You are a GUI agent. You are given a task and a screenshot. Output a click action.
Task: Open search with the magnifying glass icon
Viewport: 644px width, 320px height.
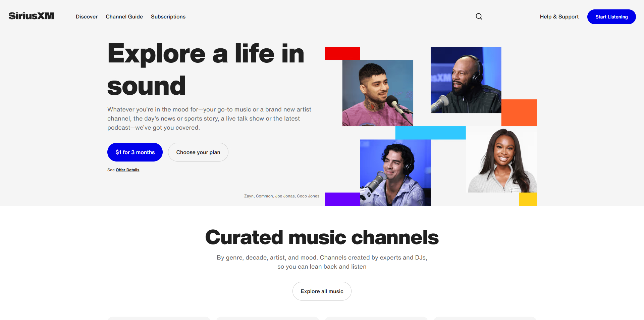click(x=479, y=16)
